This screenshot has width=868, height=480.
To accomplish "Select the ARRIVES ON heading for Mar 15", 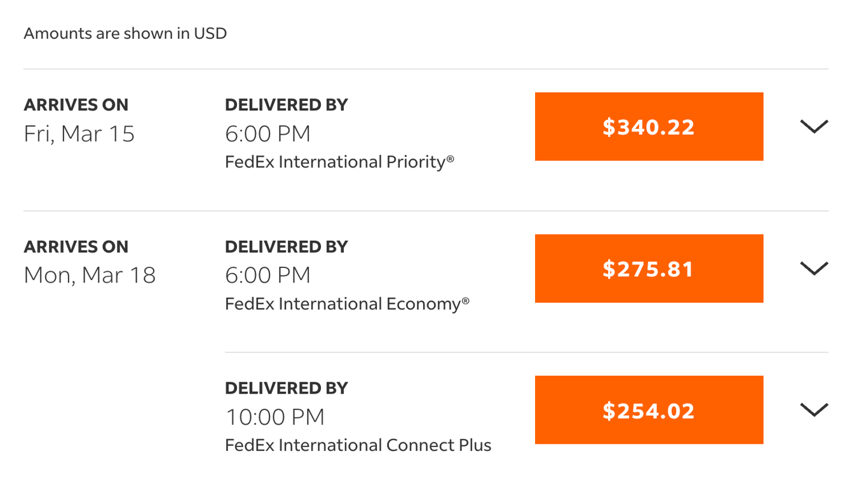I will click(x=76, y=104).
